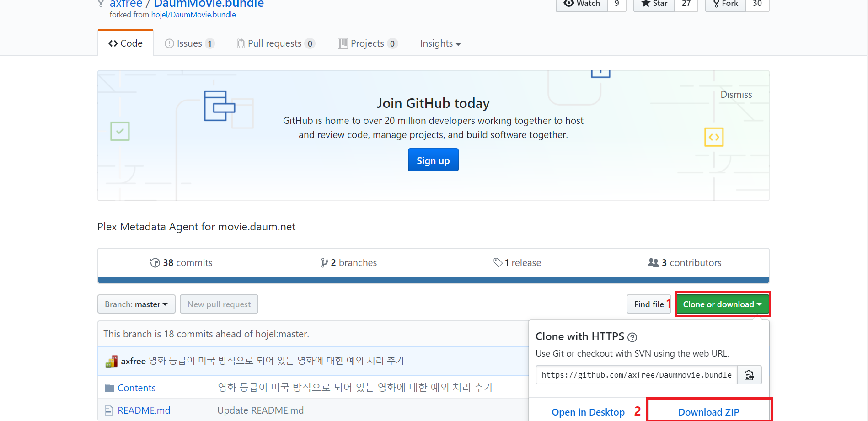Open forked source hojel/DaumMovie.bundle link

193,15
